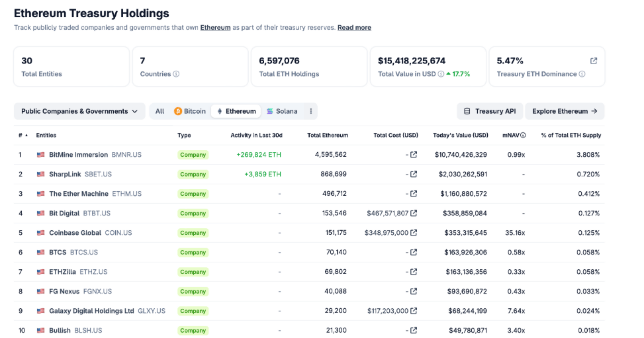Open FG Nexus entity link

coord(64,291)
